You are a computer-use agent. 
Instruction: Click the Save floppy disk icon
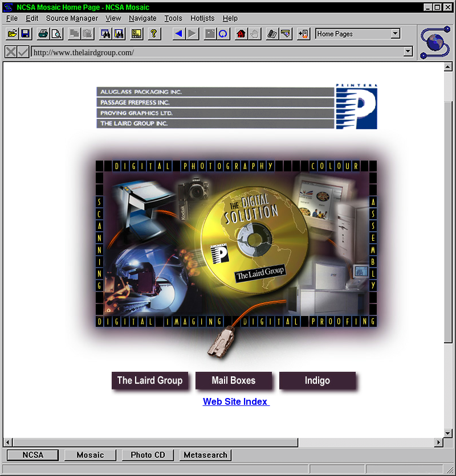25,34
